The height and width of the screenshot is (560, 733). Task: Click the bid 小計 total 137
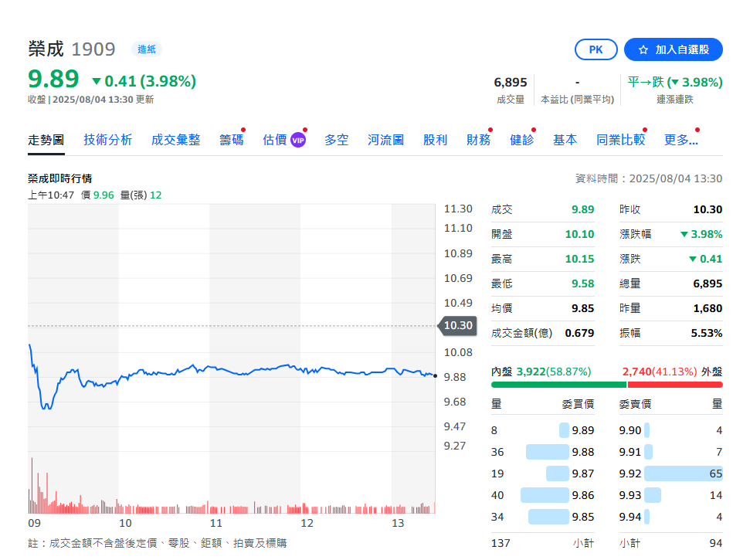[x=501, y=543]
